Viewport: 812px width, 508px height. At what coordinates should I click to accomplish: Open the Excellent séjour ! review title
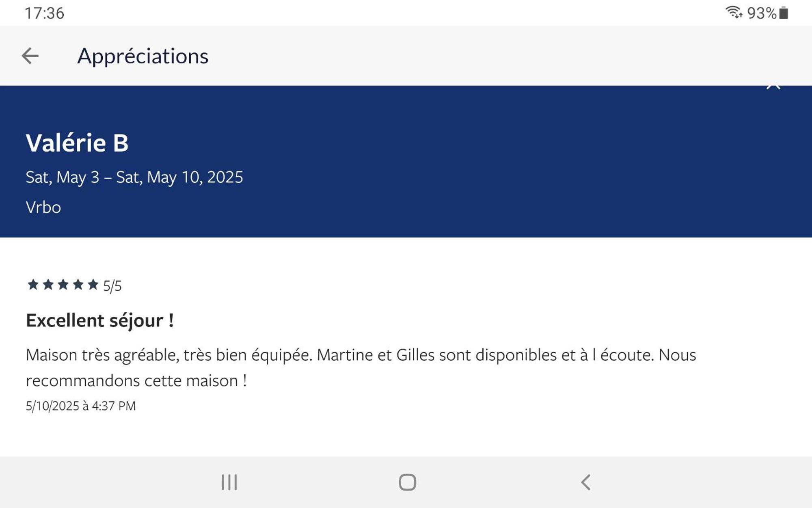pyautogui.click(x=100, y=320)
